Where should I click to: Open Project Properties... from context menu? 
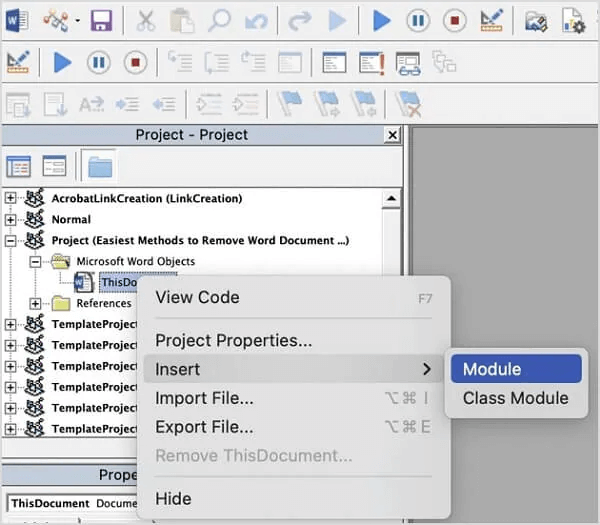[x=233, y=341]
